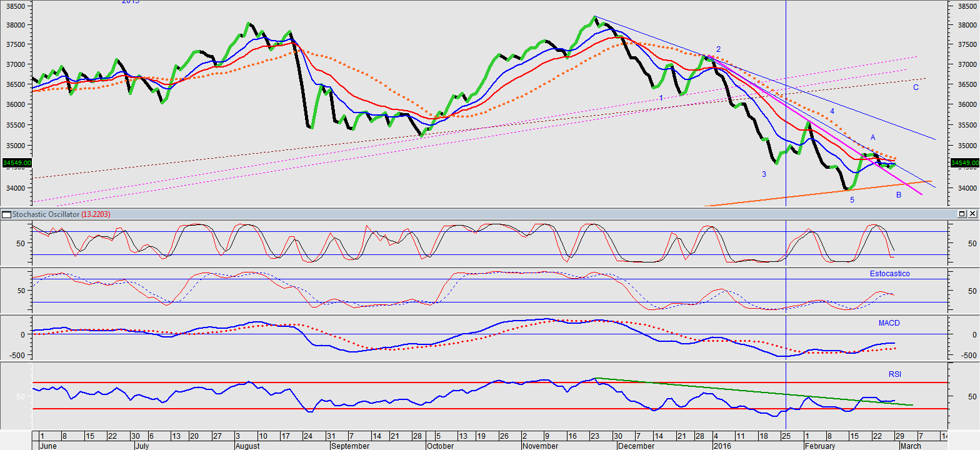Viewport: 980px width, 450px height.
Task: Select wave label A on the price chart
Action: [x=873, y=137]
